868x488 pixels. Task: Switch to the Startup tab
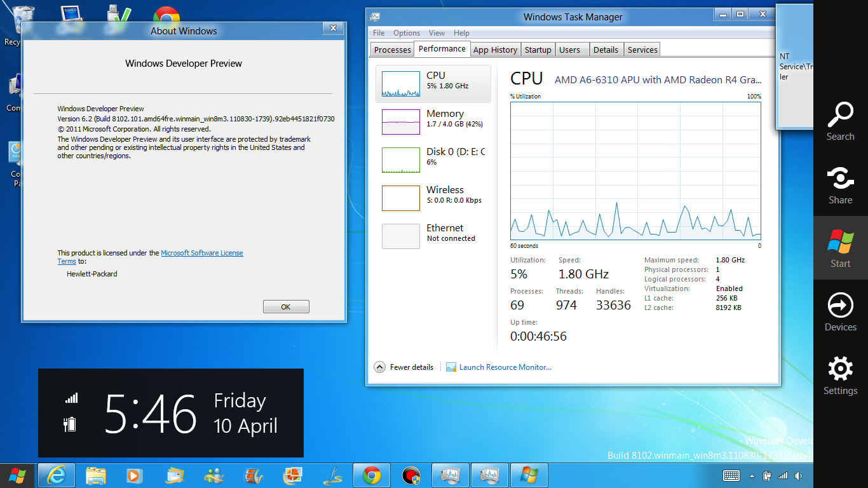click(538, 50)
